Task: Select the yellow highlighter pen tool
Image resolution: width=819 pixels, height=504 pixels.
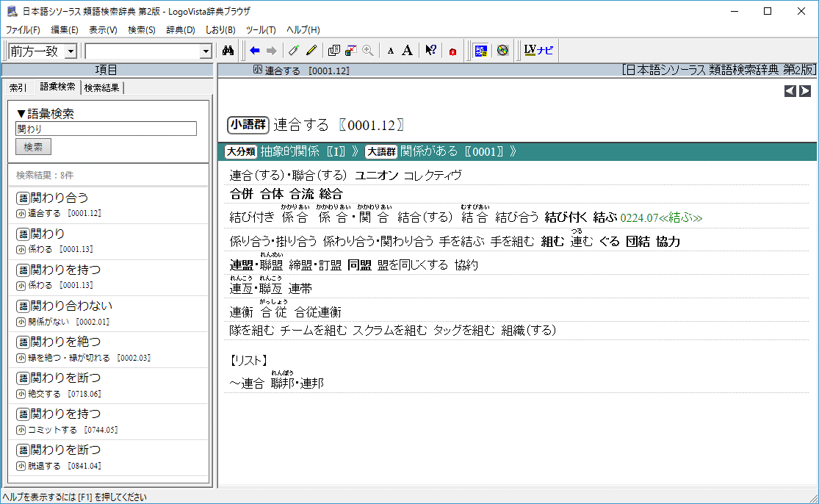Action: 311,51
